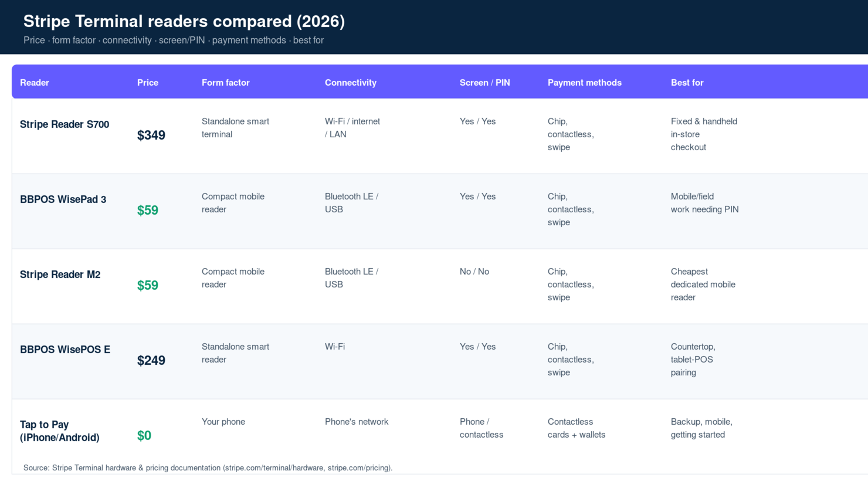The height and width of the screenshot is (481, 868).
Task: Click 'Fixed & handheld in-store checkout' cell
Action: pos(704,134)
